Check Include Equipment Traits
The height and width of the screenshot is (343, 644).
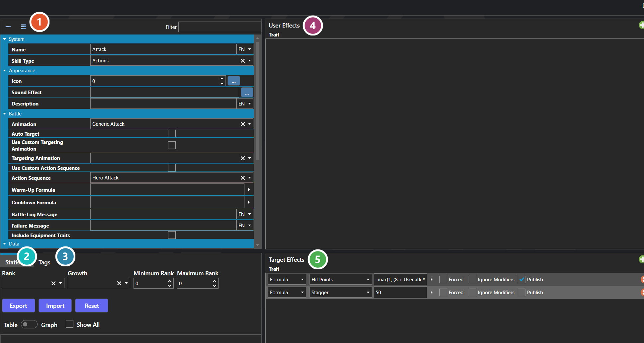click(x=172, y=235)
